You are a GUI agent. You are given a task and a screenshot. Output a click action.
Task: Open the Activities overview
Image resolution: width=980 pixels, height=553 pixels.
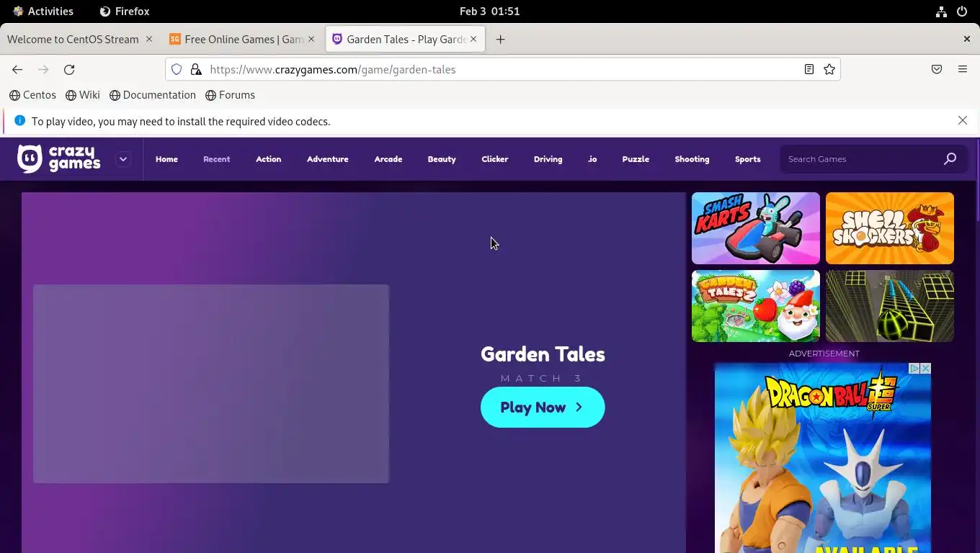pyautogui.click(x=43, y=12)
